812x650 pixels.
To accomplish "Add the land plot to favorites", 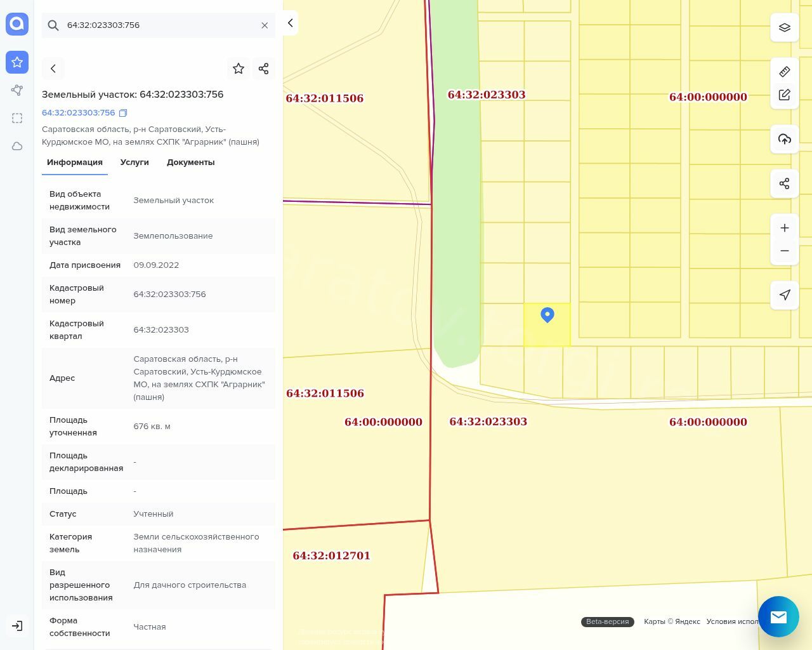I will (x=239, y=69).
